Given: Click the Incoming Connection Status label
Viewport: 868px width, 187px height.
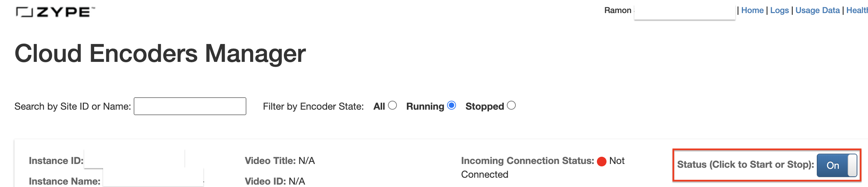Looking at the screenshot, I should [x=527, y=161].
